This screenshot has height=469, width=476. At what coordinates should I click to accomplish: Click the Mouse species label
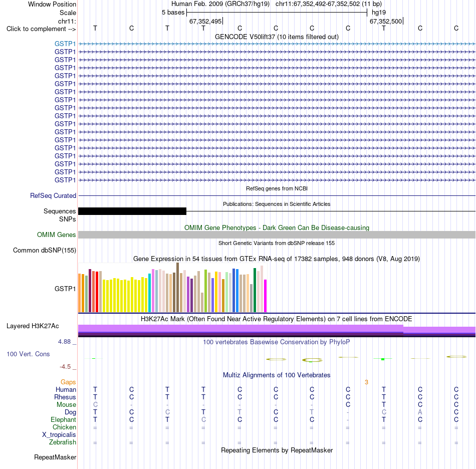pos(66,405)
